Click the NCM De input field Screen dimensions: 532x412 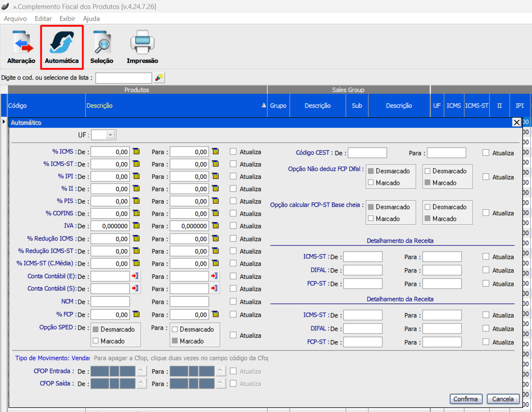tap(110, 302)
